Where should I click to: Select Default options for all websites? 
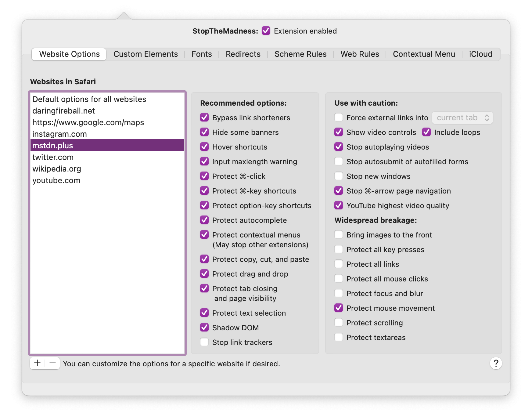click(x=89, y=99)
